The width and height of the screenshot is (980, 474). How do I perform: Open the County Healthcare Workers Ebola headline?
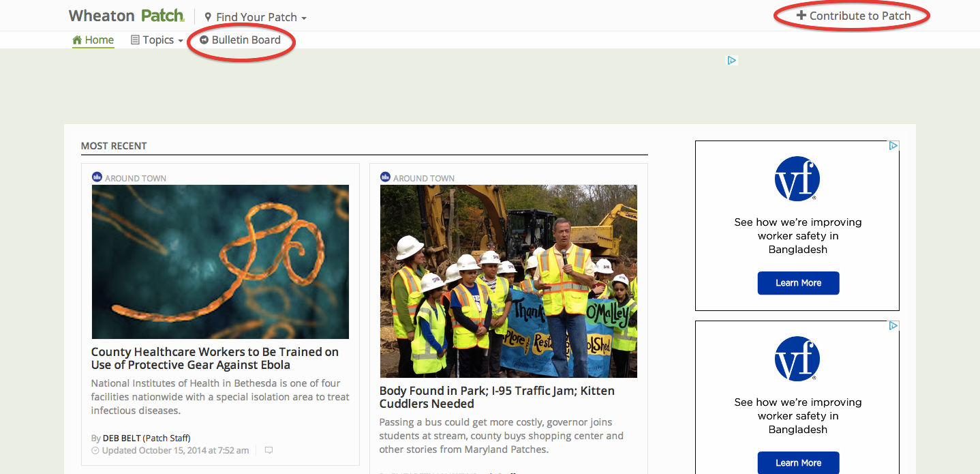(x=215, y=359)
